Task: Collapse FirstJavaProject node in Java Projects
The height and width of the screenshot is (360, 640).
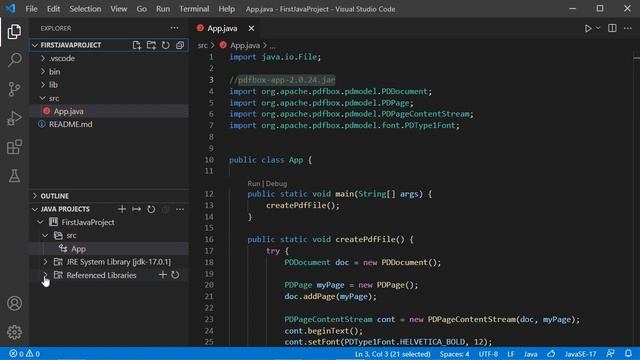Action: 40,222
